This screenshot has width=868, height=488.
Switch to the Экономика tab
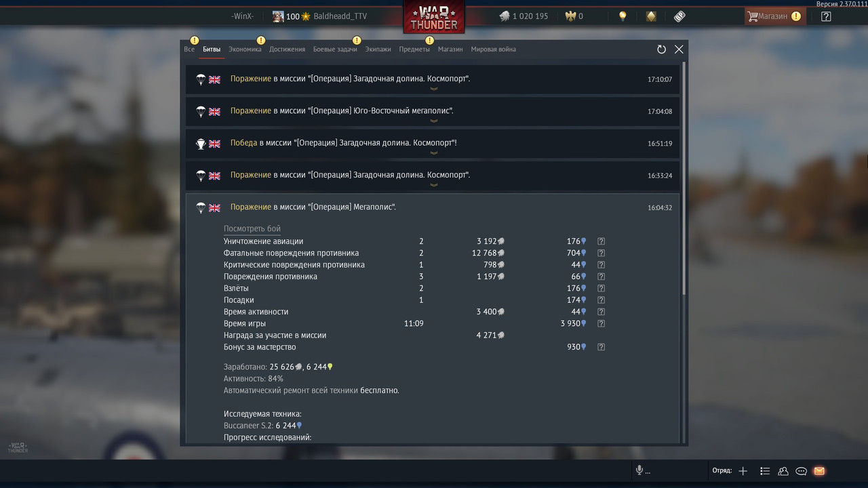tap(245, 49)
